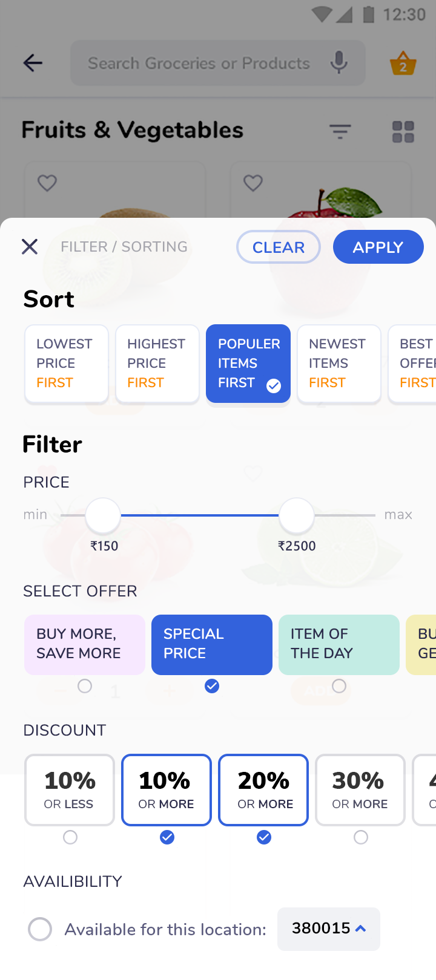The height and width of the screenshot is (980, 436).
Task: Favorite the second product with heart
Action: (x=253, y=183)
